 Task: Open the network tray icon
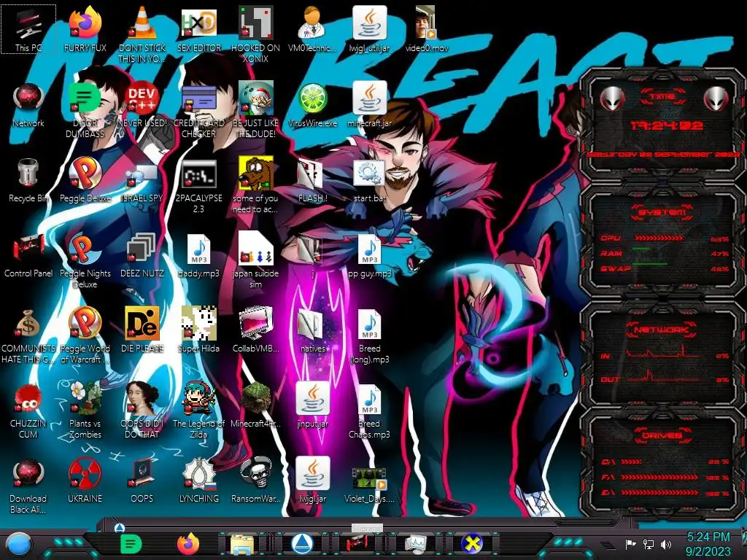click(648, 544)
